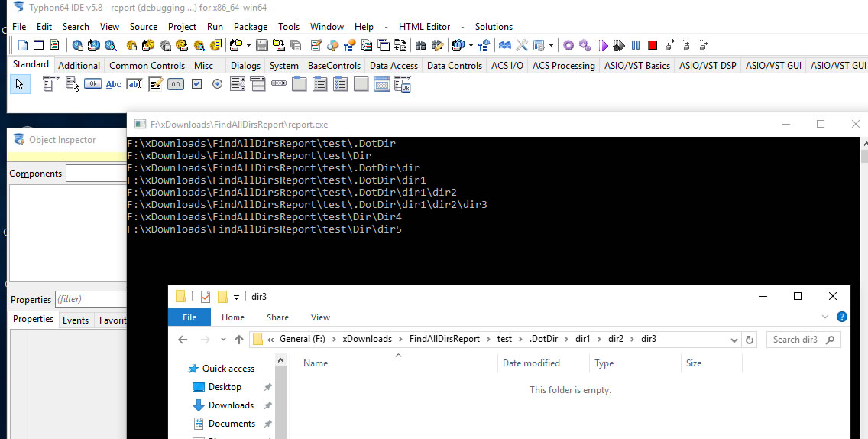868x439 pixels.
Task: Switch to the Additional palette tab
Action: (x=79, y=66)
